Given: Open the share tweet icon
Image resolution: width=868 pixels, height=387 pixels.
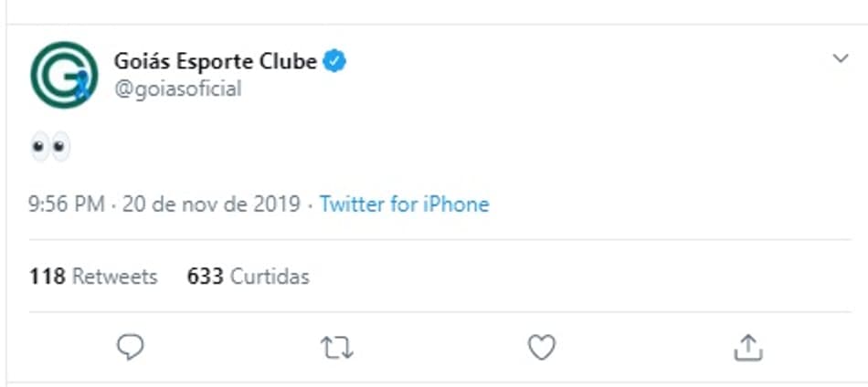Looking at the screenshot, I should (x=747, y=347).
